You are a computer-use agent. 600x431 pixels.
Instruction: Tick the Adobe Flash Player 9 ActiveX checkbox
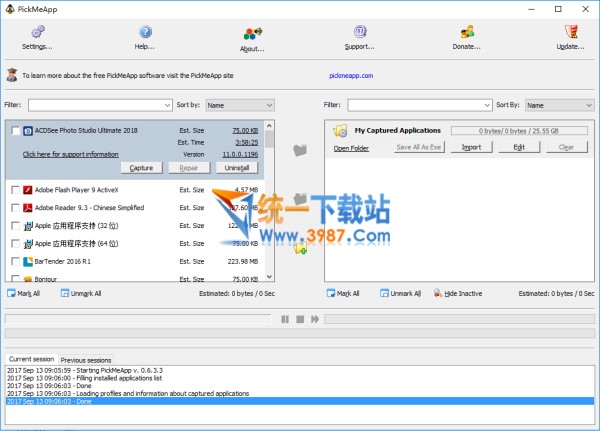click(15, 189)
